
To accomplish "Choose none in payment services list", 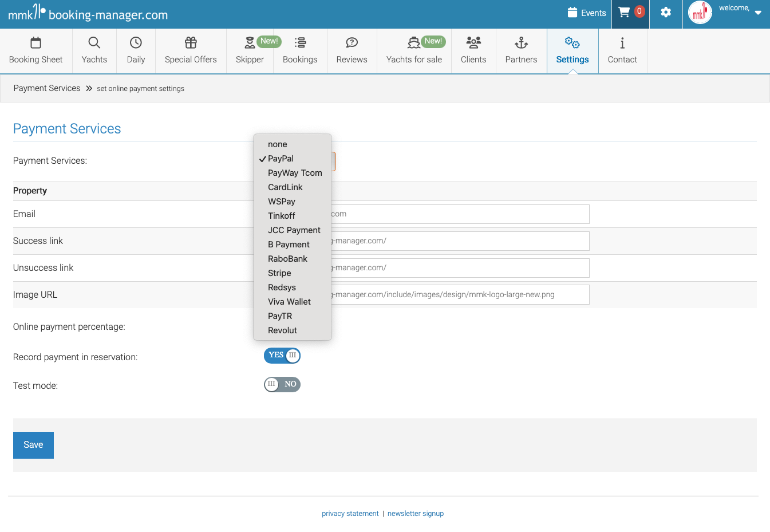I will click(x=293, y=144).
